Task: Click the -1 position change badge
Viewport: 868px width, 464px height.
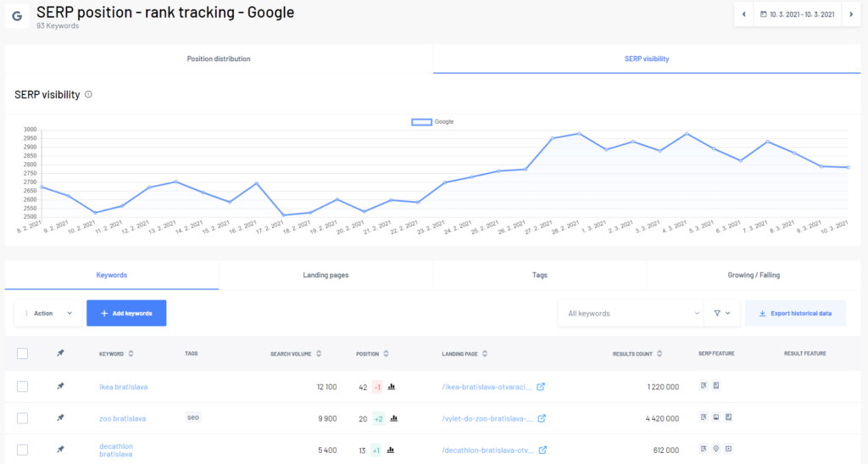Action: tap(377, 387)
